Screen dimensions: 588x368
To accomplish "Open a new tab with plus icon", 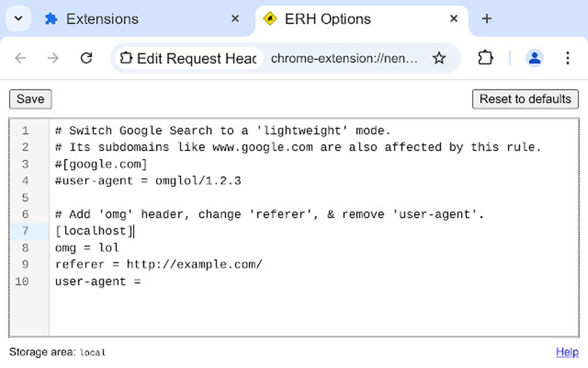I will click(x=487, y=18).
